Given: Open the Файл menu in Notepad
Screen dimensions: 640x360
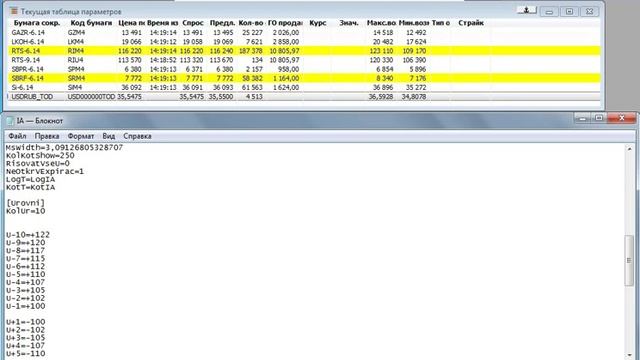Looking at the screenshot, I should coord(17,136).
